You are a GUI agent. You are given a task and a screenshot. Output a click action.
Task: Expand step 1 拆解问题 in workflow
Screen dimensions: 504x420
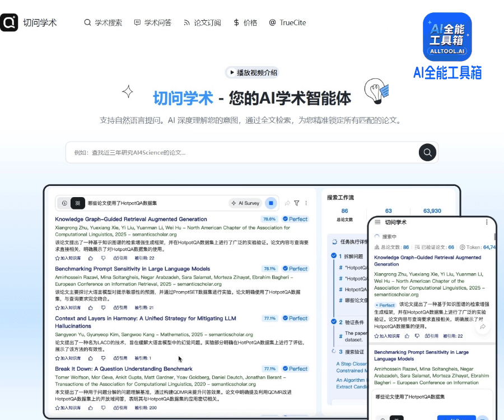coord(351,256)
